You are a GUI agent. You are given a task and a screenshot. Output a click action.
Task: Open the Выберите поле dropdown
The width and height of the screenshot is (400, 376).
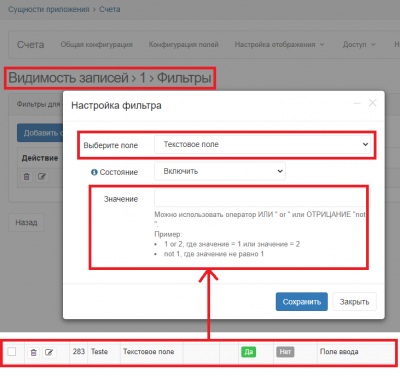click(262, 144)
